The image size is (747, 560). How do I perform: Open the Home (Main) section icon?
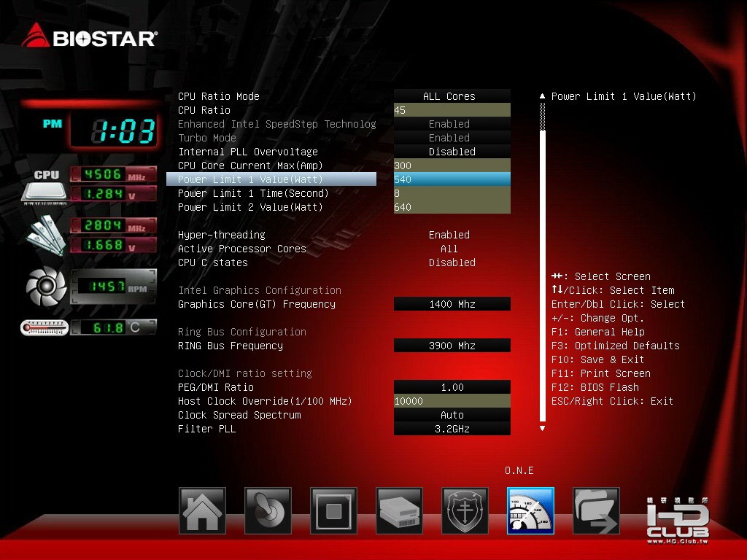click(202, 511)
